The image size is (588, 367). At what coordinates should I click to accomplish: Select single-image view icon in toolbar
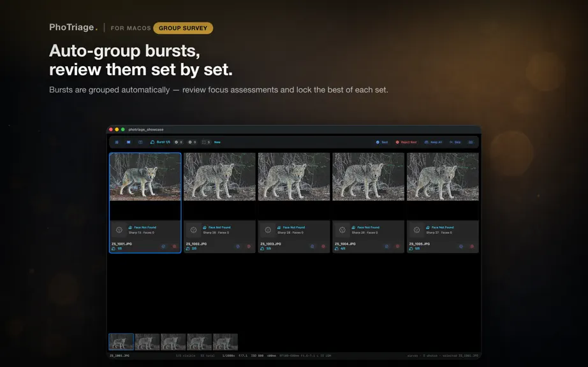tap(128, 142)
